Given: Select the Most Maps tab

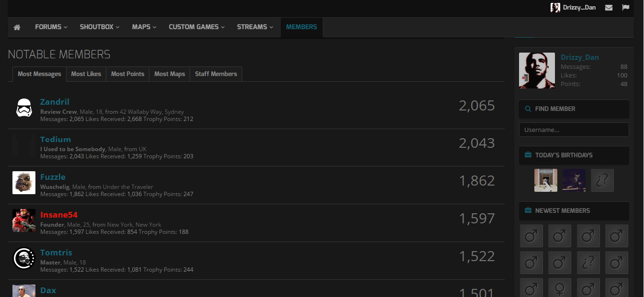Looking at the screenshot, I should [x=169, y=74].
